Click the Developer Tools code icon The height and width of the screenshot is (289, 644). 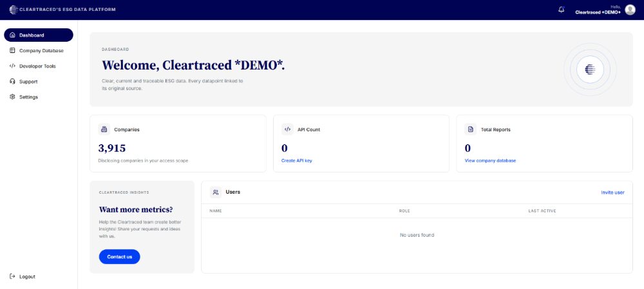pos(12,66)
